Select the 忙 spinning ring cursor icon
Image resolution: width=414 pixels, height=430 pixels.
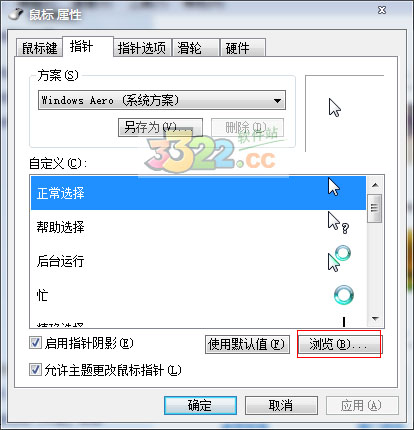point(344,295)
